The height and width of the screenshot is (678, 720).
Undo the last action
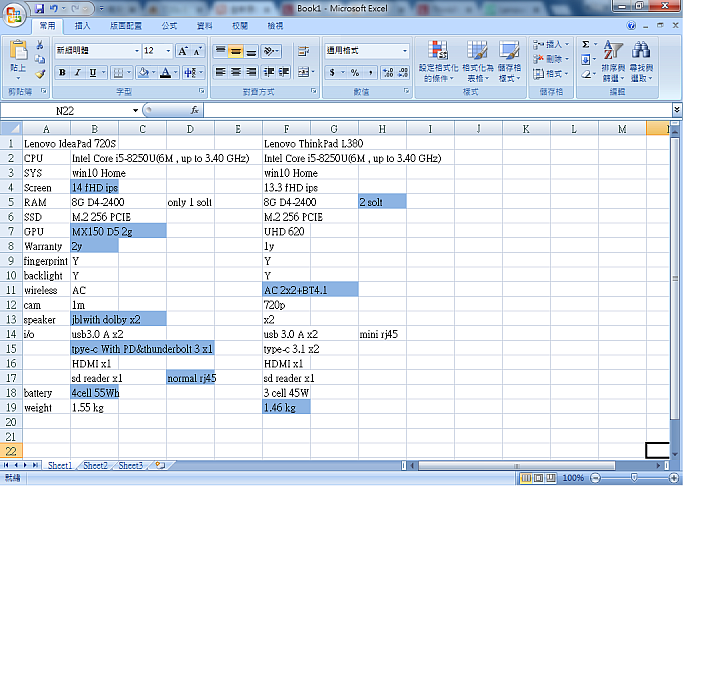(x=54, y=8)
